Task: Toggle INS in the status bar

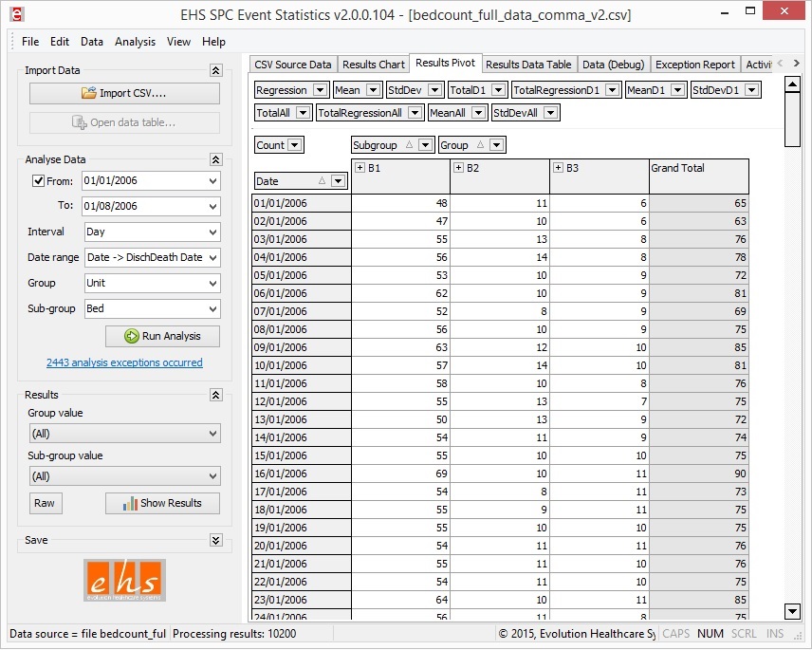Action: tap(774, 633)
